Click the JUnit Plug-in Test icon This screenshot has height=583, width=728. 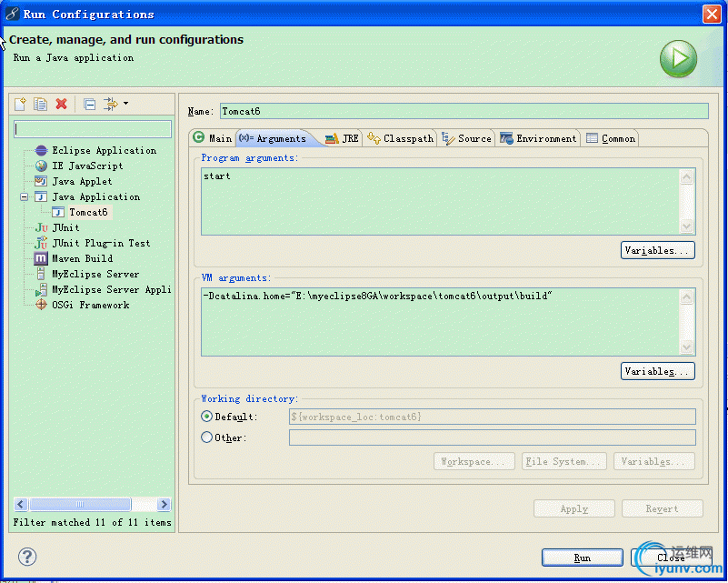41,243
